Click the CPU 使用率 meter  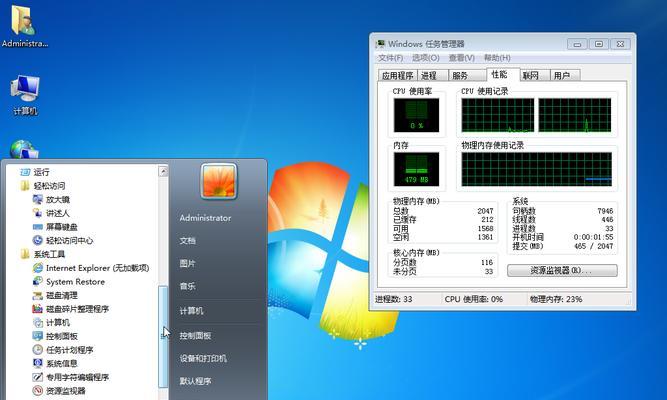tap(416, 115)
